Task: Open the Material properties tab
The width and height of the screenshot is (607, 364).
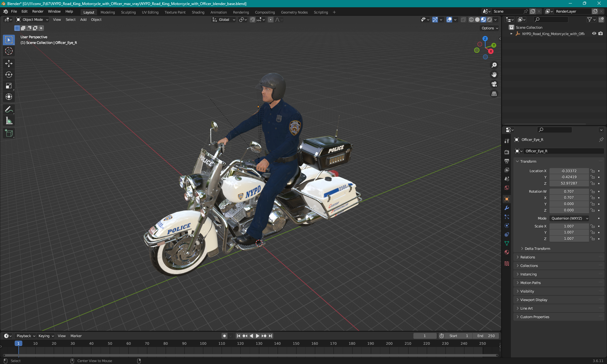Action: point(507,252)
